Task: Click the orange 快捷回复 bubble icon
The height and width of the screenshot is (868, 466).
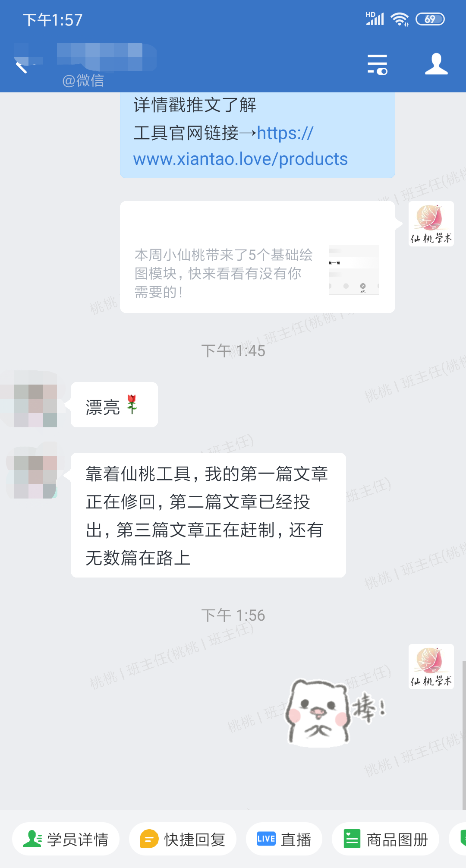Action: (149, 839)
